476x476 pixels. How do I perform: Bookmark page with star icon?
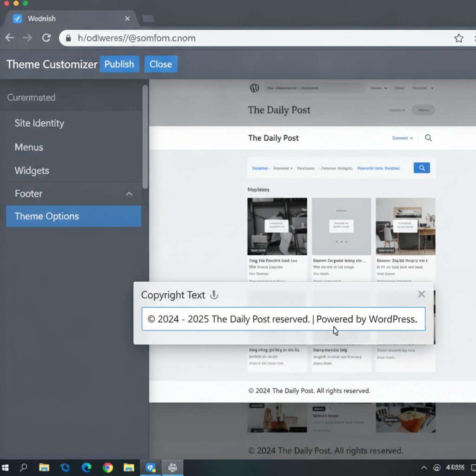458,38
